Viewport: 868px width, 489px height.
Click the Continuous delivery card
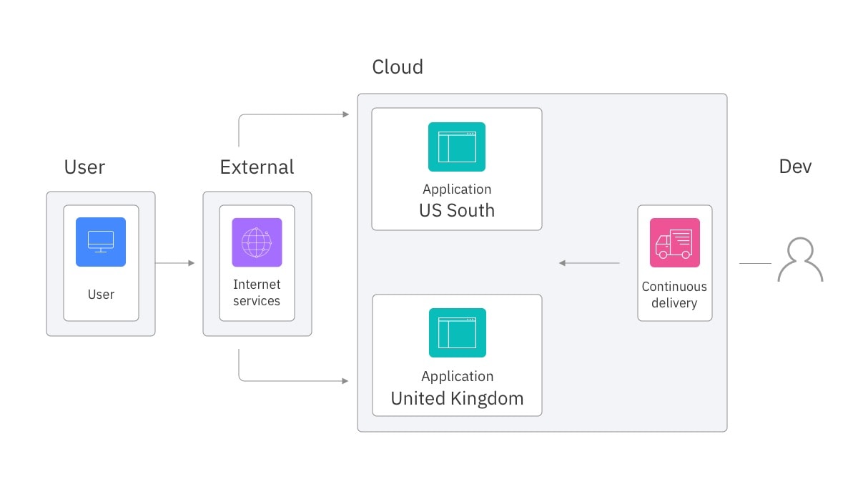(674, 295)
